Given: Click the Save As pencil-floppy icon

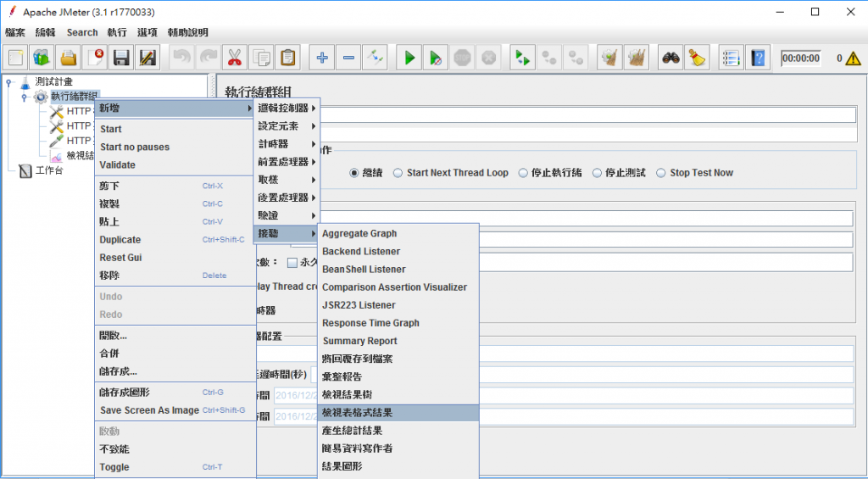Looking at the screenshot, I should (147, 58).
